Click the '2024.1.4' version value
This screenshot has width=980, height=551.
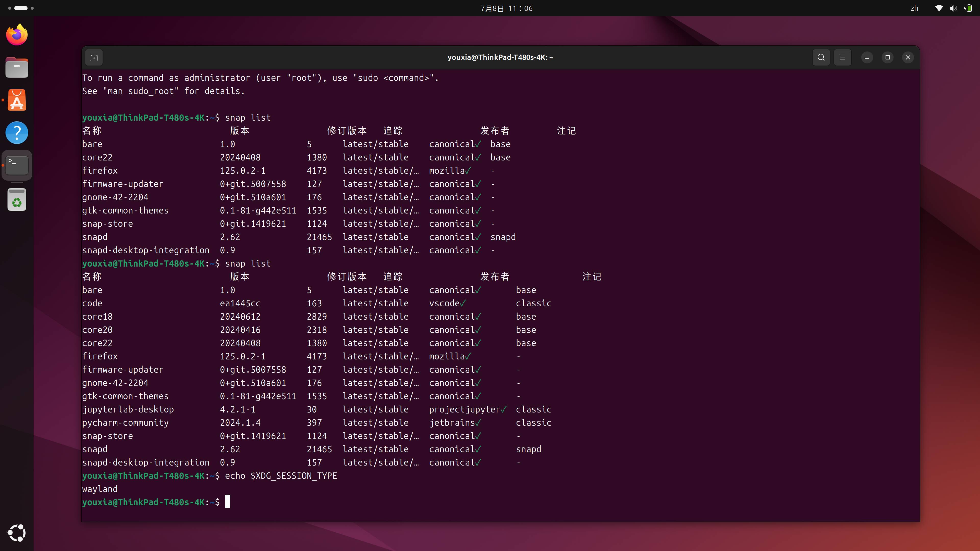click(240, 423)
